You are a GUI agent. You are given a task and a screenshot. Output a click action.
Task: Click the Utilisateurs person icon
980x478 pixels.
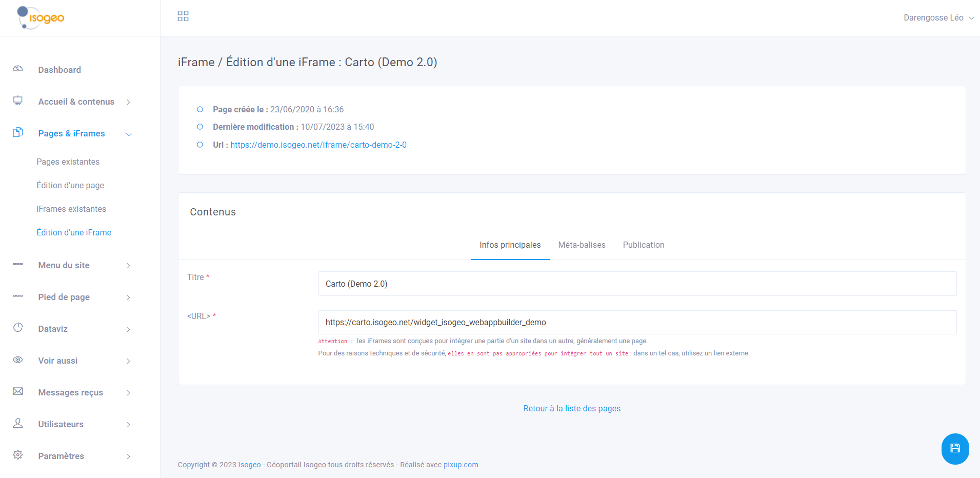18,423
